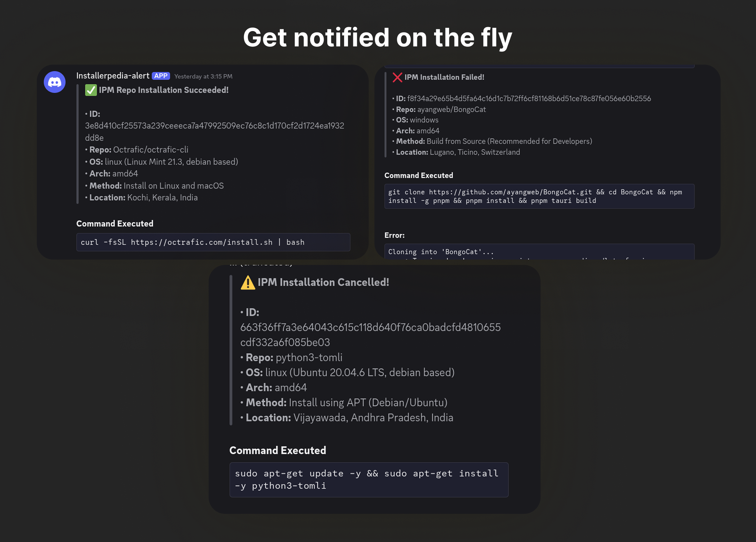Click the IPM Installation Cancelled heading
The image size is (756, 542).
point(323,282)
